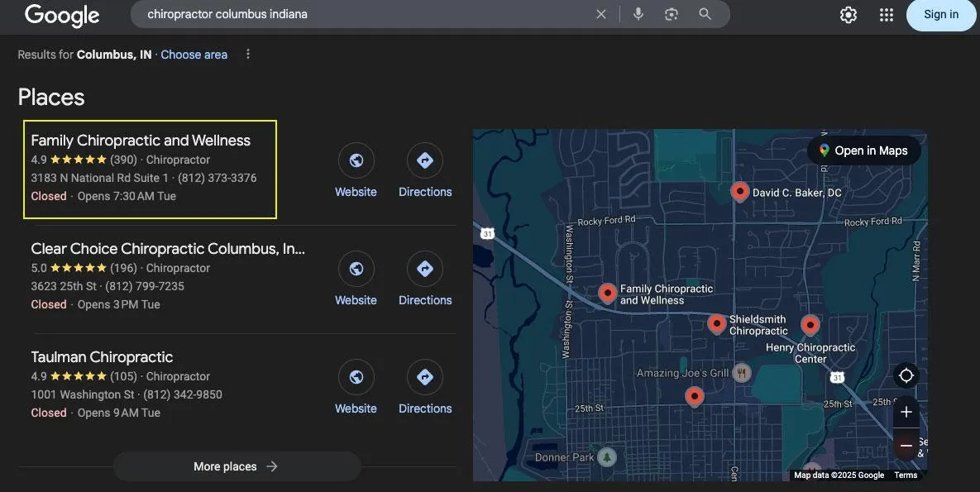Screen dimensions: 980x492
Task: Open website icon for Clear Choice Chiropractic
Action: (356, 268)
